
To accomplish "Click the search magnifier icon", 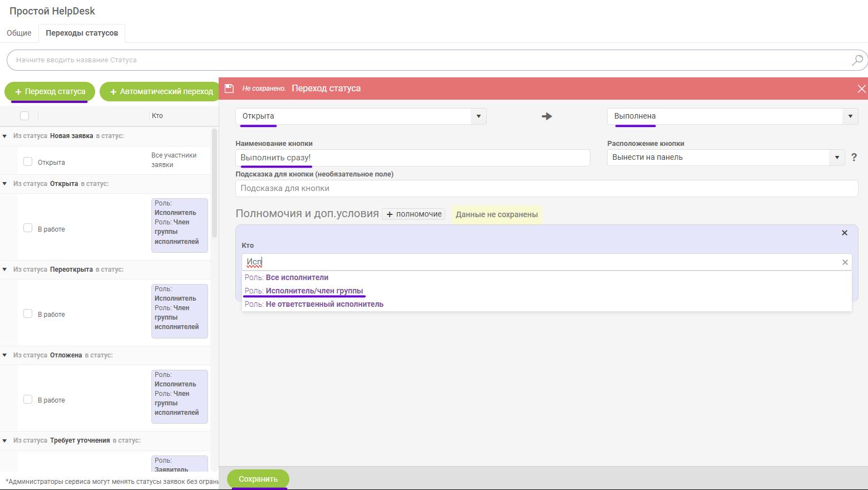I will point(857,60).
